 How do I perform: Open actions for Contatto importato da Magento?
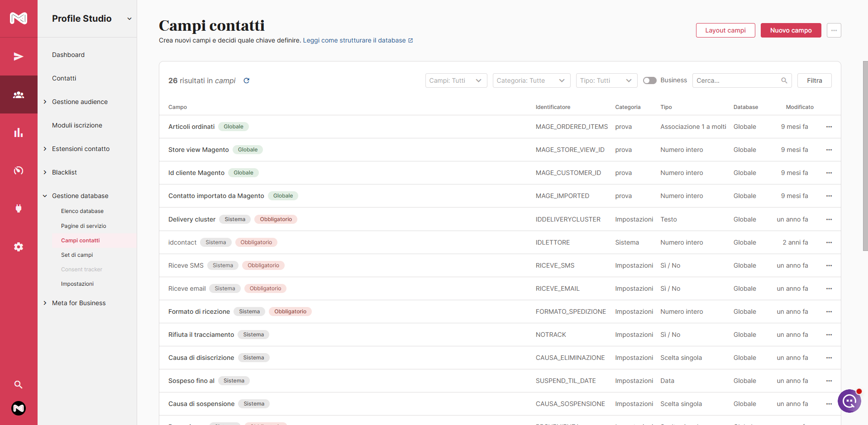click(x=829, y=196)
